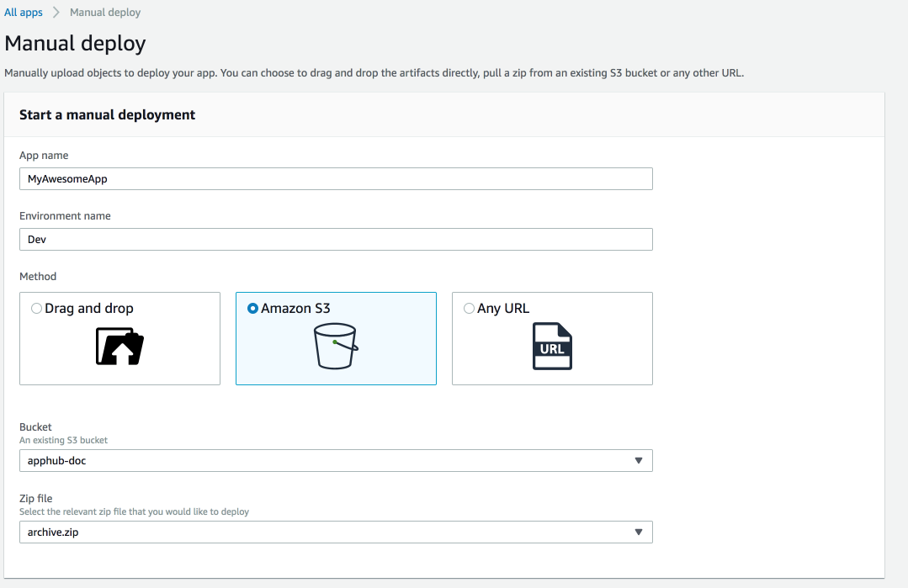This screenshot has height=588, width=908.
Task: Select the Amazon S3 radio button
Action: [252, 309]
